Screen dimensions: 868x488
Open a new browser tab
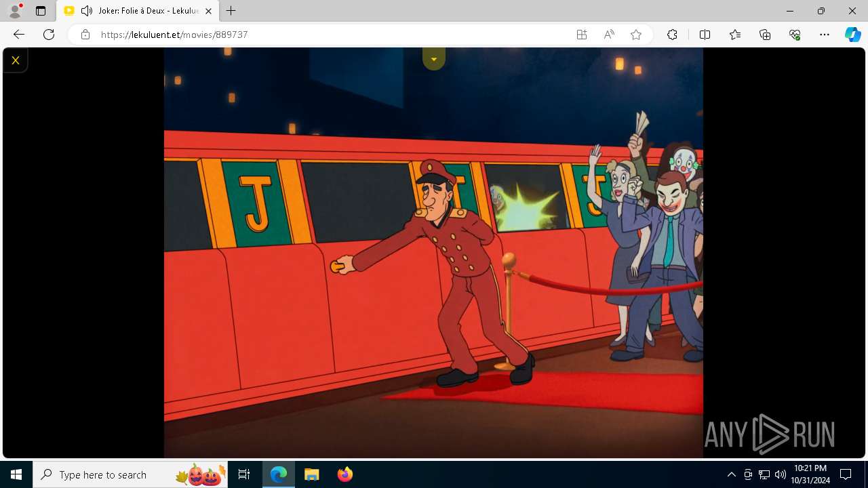[x=231, y=11]
